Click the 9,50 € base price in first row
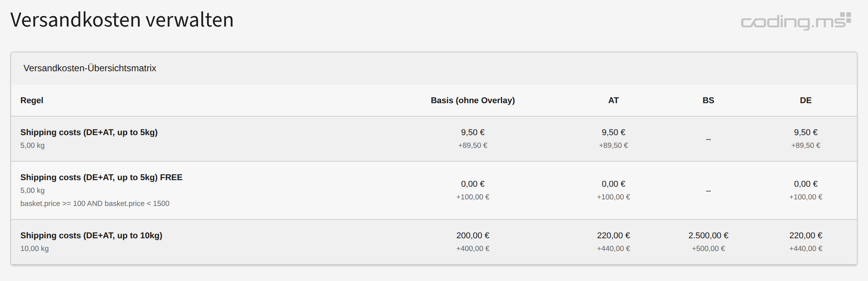Screen dimensions: 868x281 (x=472, y=132)
